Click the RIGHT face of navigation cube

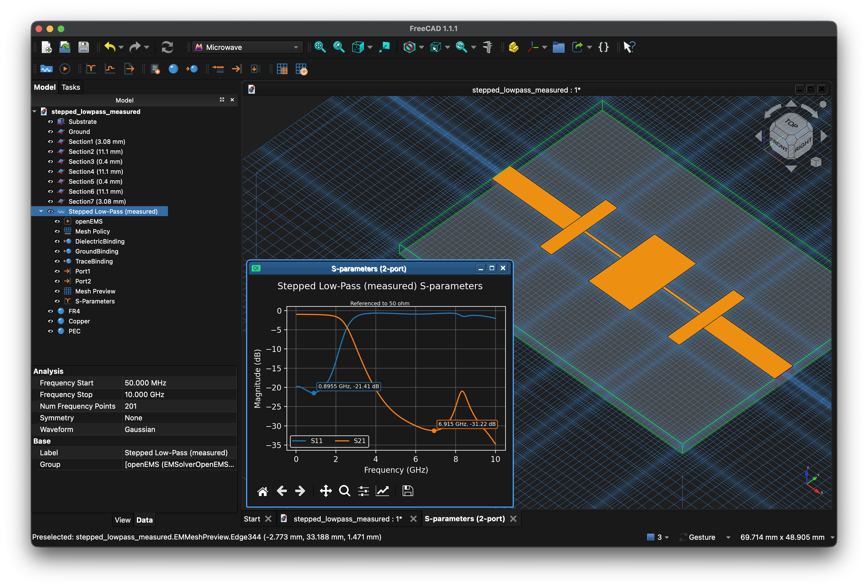point(803,144)
